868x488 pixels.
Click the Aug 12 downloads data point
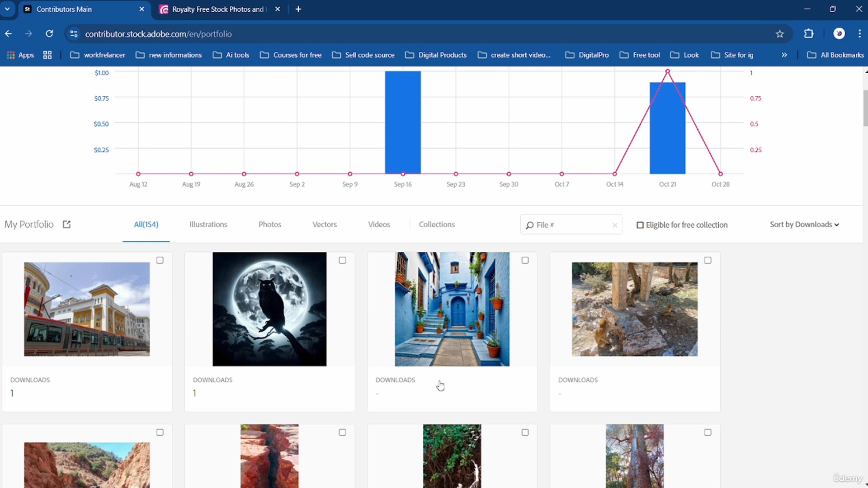click(x=138, y=174)
